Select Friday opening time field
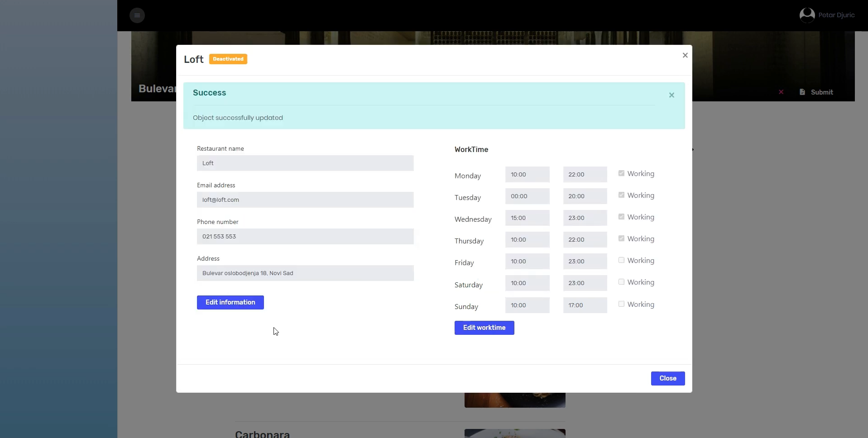 point(528,261)
